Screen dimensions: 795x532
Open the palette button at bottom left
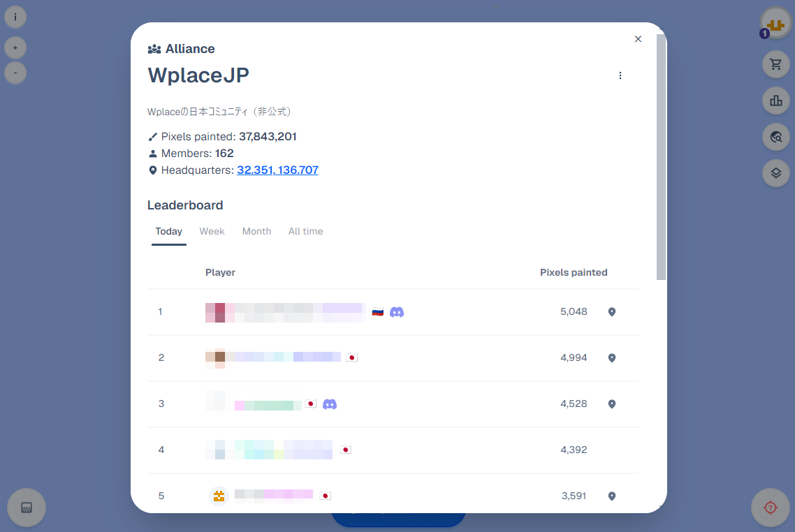27,507
